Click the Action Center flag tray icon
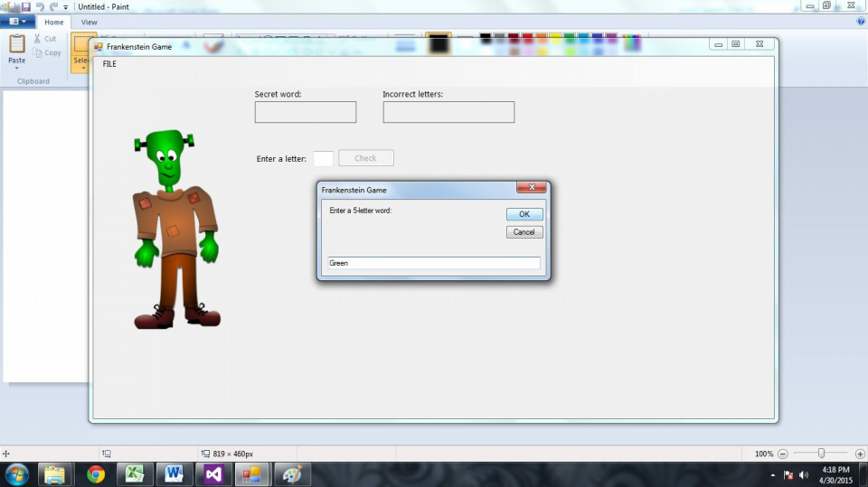868x487 pixels. point(788,475)
